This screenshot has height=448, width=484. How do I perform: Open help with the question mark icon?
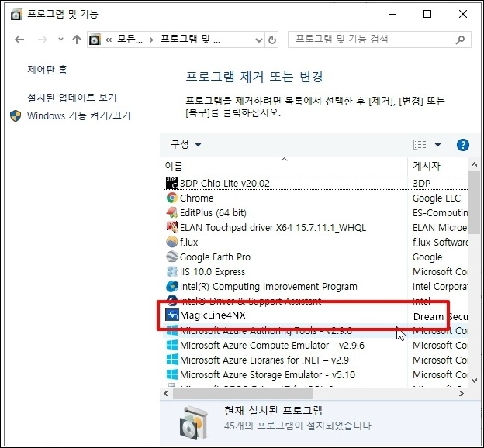(463, 145)
